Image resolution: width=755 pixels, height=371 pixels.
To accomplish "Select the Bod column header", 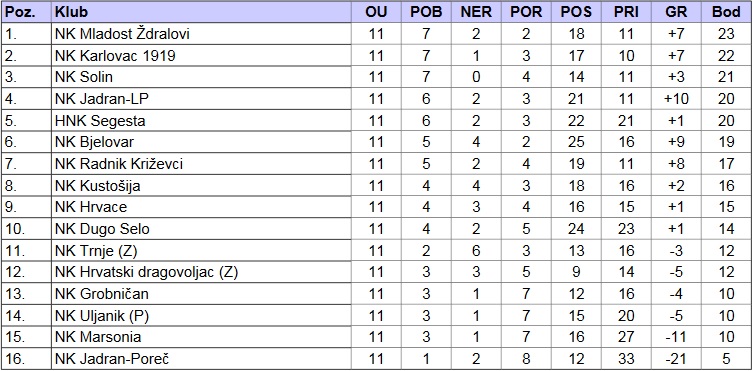I will click(x=726, y=12).
